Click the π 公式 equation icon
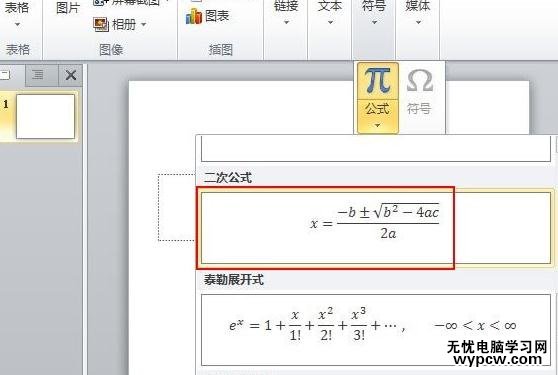 (378, 81)
